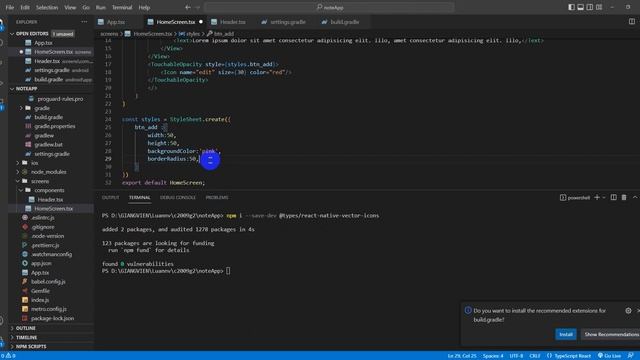This screenshot has width=640, height=360.
Task: Select the powershell terminal profile icon
Action: tap(563, 198)
